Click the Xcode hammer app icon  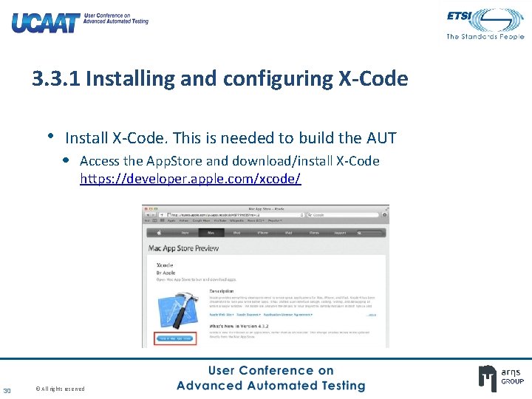pyautogui.click(x=178, y=310)
